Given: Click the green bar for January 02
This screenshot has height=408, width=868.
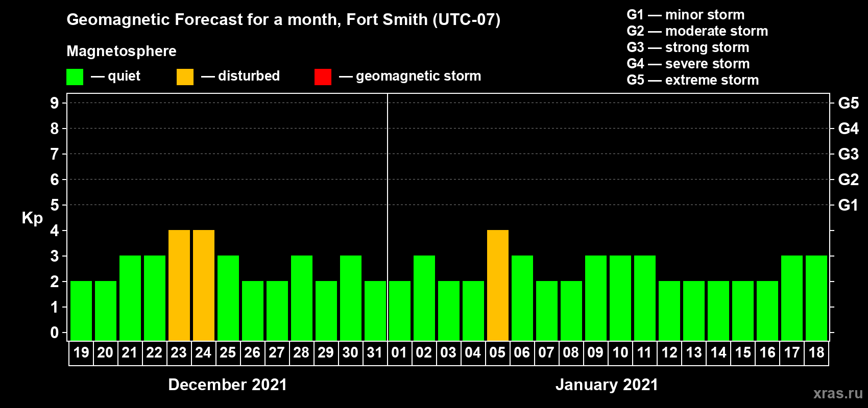Looking at the screenshot, I should (424, 298).
